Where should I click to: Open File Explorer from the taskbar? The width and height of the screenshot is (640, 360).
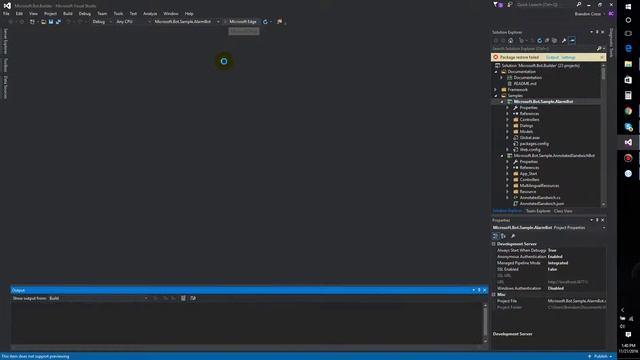[628, 64]
